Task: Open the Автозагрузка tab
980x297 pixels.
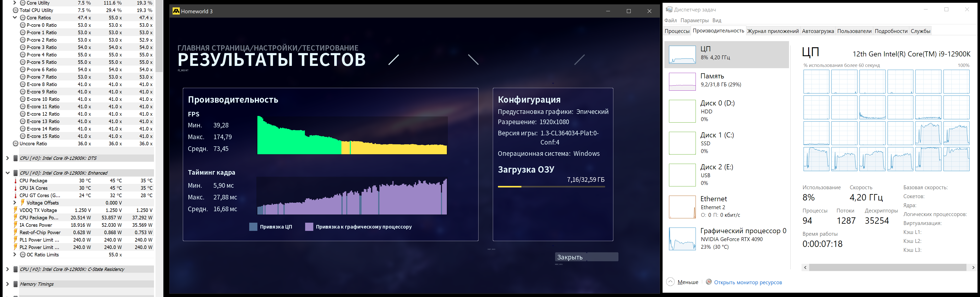Action: 818,31
